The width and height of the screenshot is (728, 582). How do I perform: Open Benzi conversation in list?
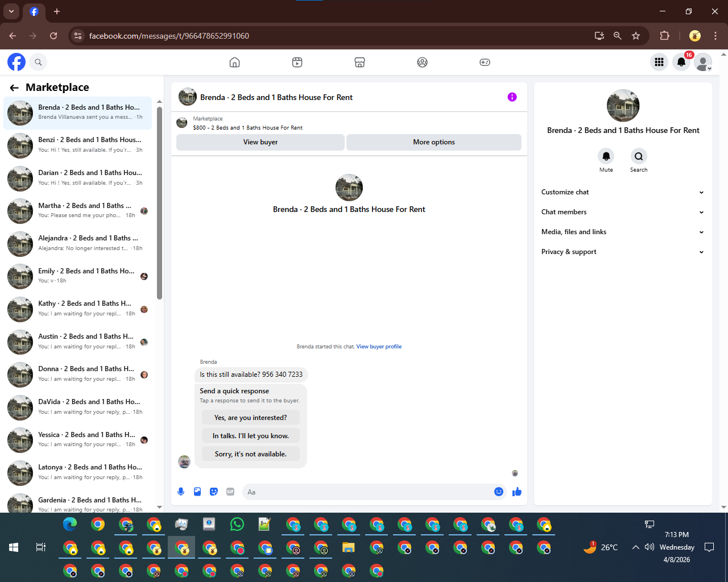pos(78,145)
